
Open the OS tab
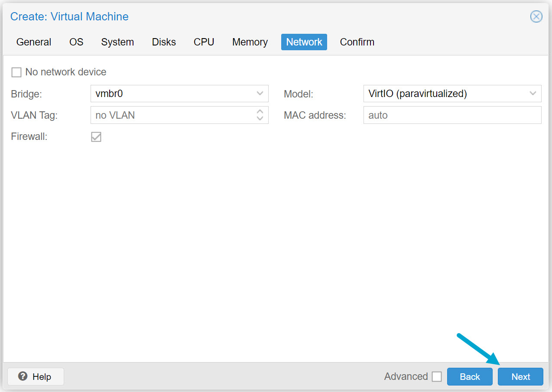click(x=76, y=42)
